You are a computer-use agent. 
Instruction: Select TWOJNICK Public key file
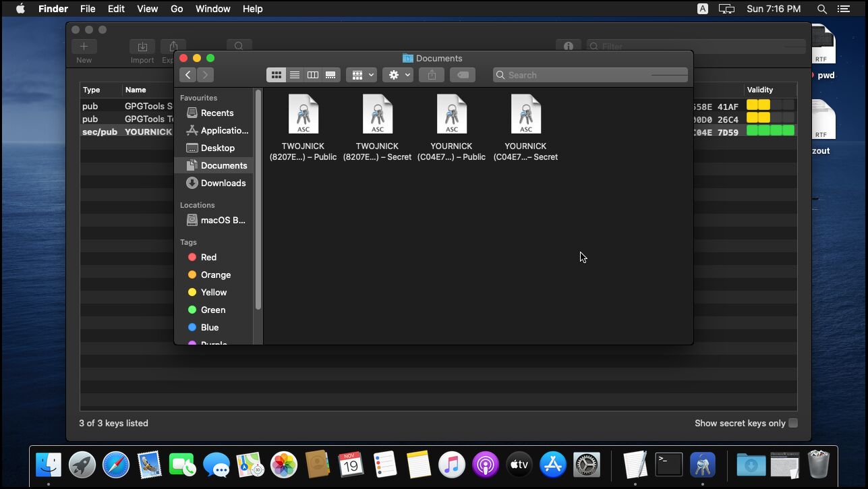pos(303,115)
